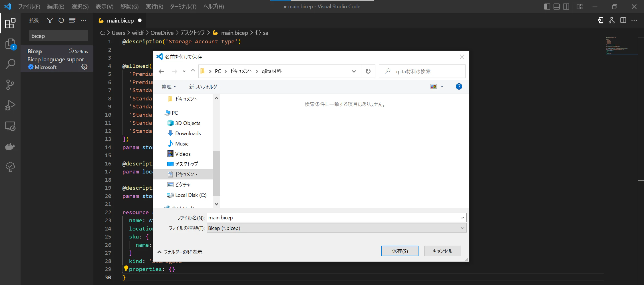Select Local Disk (C:) in tree
Image resolution: width=644 pixels, height=285 pixels.
[x=191, y=195]
